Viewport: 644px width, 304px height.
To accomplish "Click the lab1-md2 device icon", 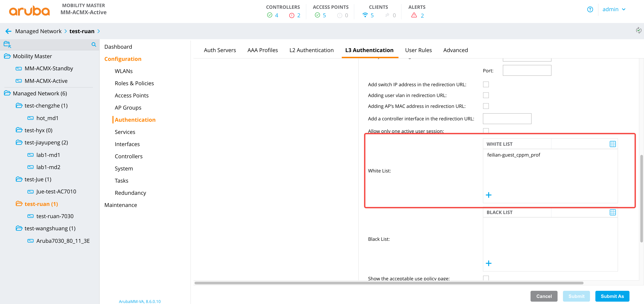I will click(x=31, y=167).
